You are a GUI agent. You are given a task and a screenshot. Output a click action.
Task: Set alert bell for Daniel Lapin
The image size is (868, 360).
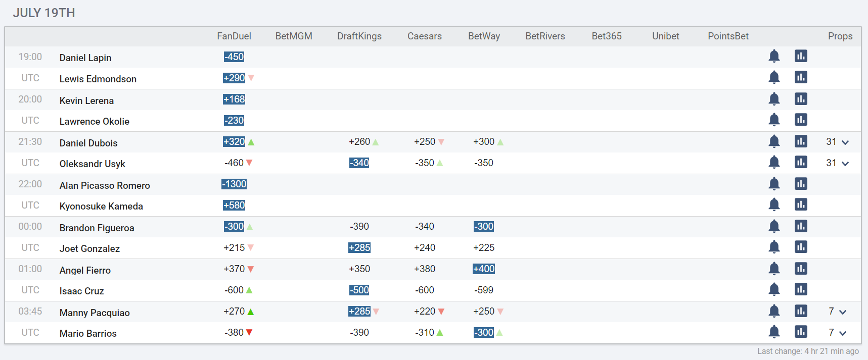pyautogui.click(x=774, y=56)
